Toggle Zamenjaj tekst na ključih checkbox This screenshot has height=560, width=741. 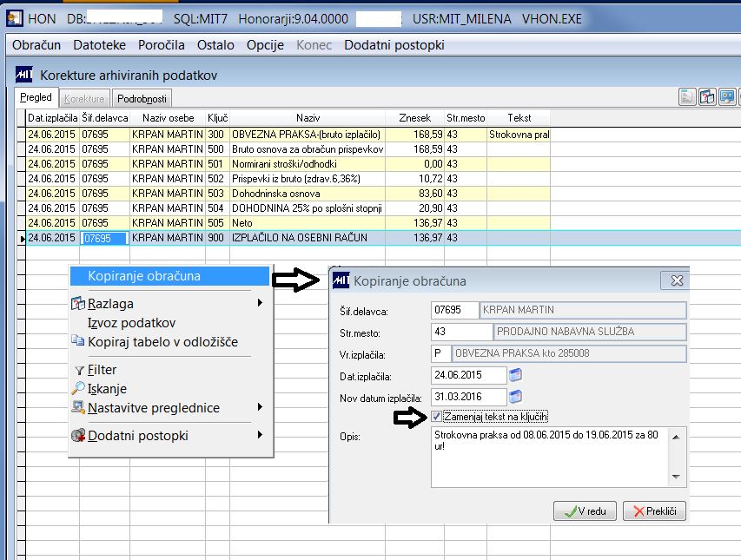coord(436,417)
